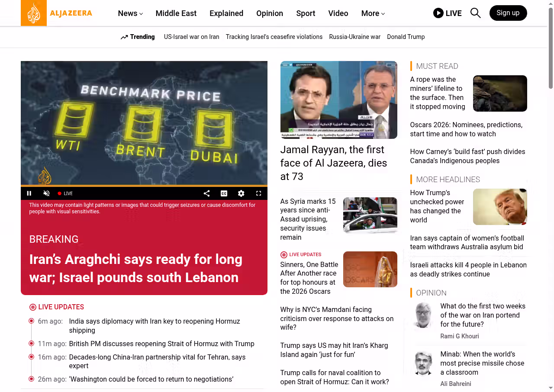Enter fullscreen mode on video

pos(258,193)
